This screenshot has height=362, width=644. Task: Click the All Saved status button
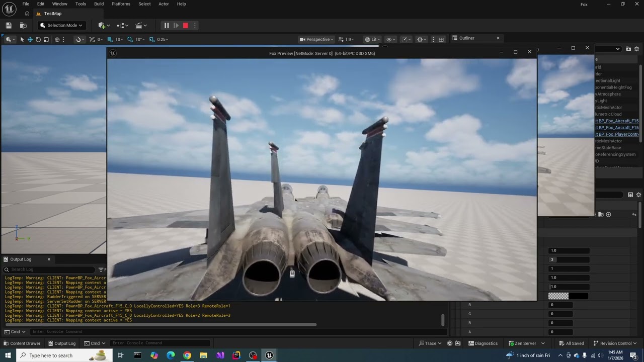click(x=571, y=343)
